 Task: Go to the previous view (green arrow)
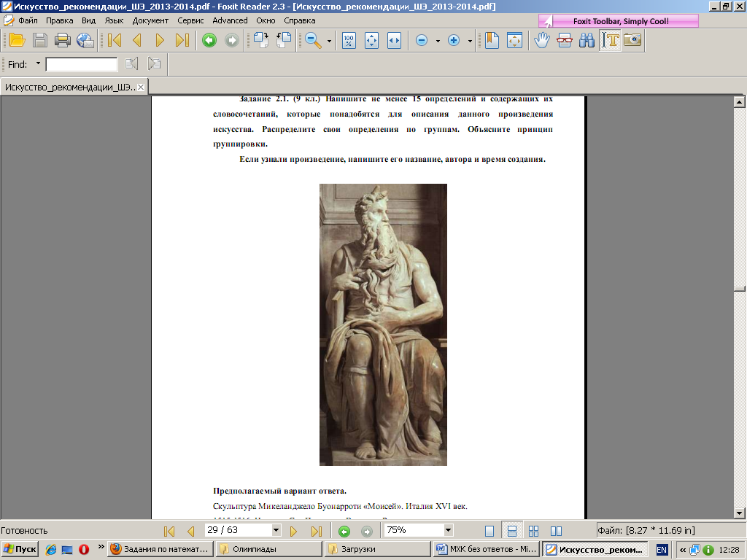[209, 41]
